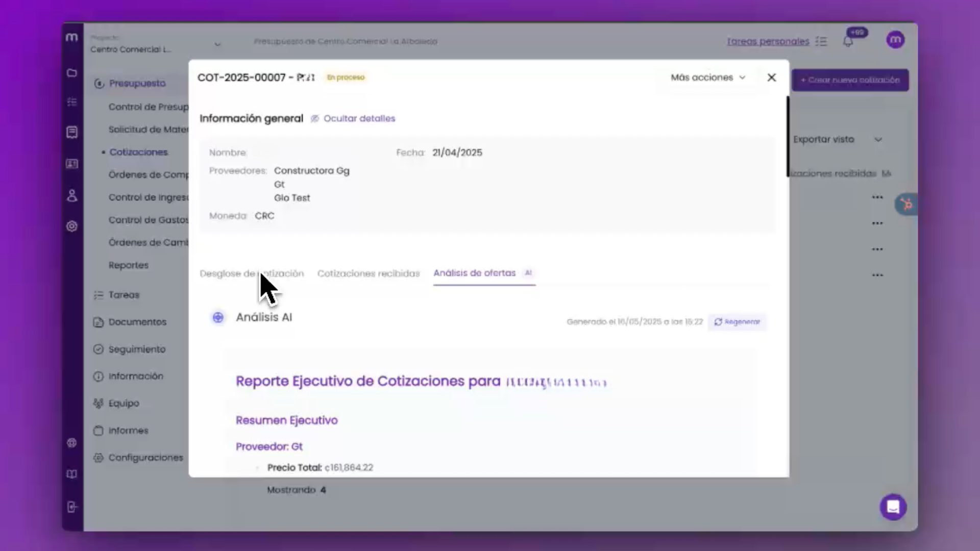The width and height of the screenshot is (980, 551).
Task: Click the Análisis AI globe icon
Action: [218, 317]
